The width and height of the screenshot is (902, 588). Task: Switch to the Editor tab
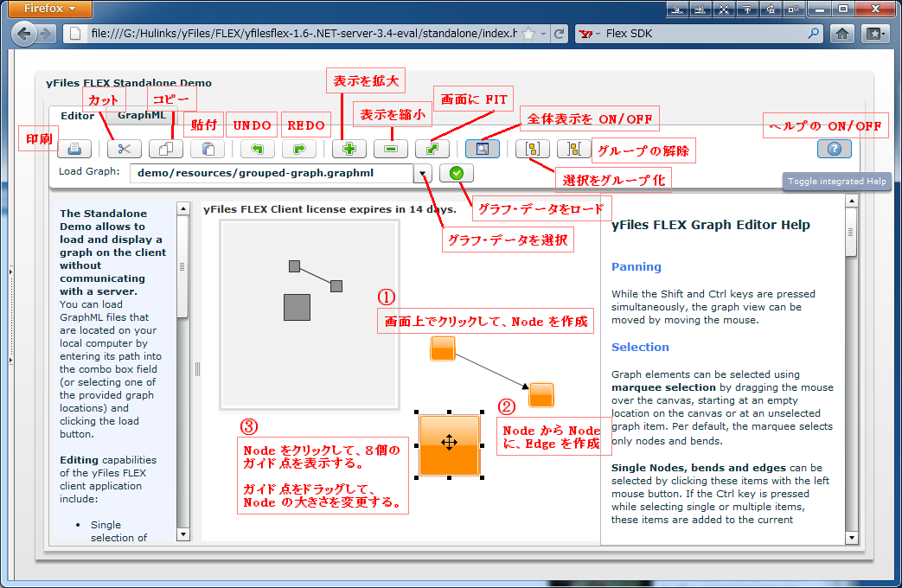pyautogui.click(x=77, y=116)
